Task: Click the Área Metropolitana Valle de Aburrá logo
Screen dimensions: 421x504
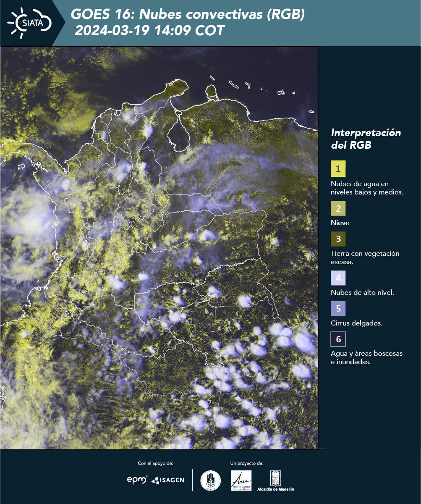Action: tap(242, 480)
